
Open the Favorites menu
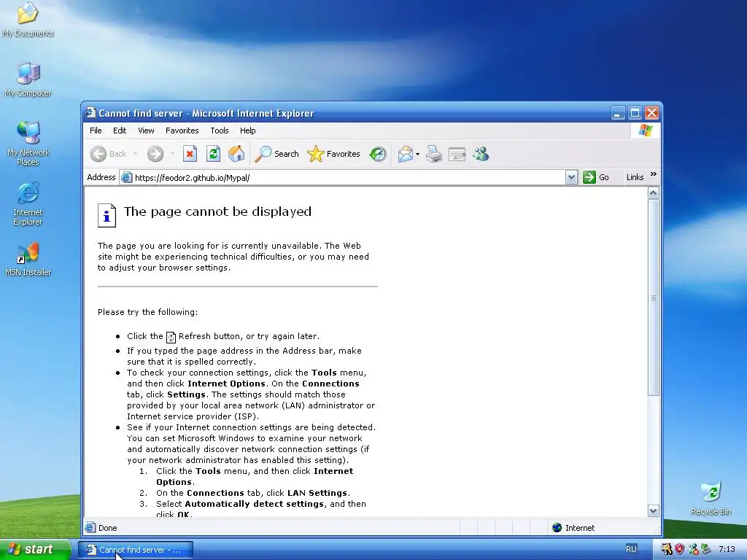(182, 131)
